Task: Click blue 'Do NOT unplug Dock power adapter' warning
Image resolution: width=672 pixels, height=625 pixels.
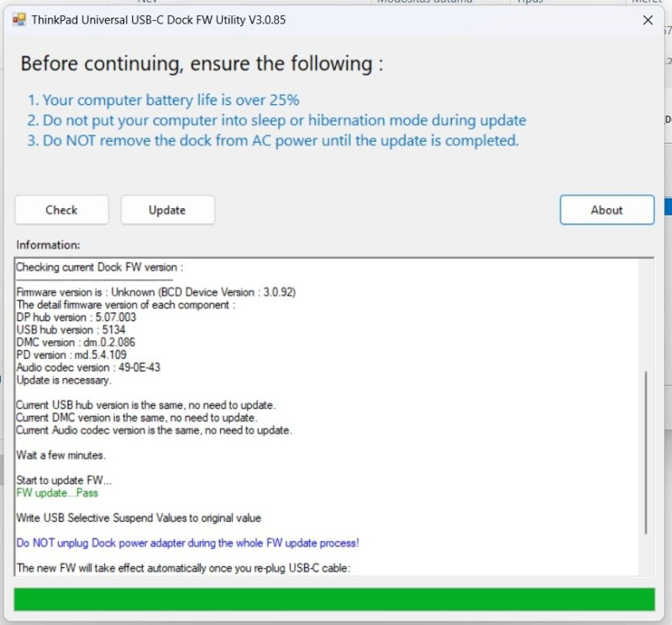Action: (x=187, y=544)
